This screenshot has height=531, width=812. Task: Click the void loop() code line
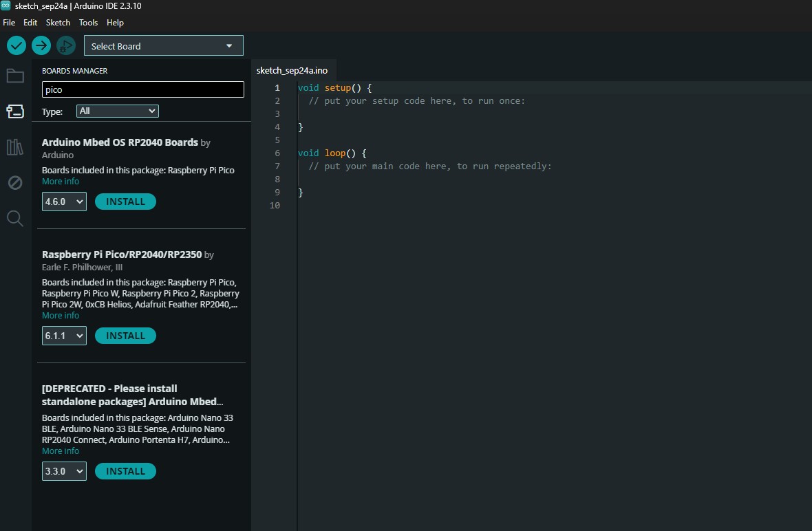pos(332,153)
